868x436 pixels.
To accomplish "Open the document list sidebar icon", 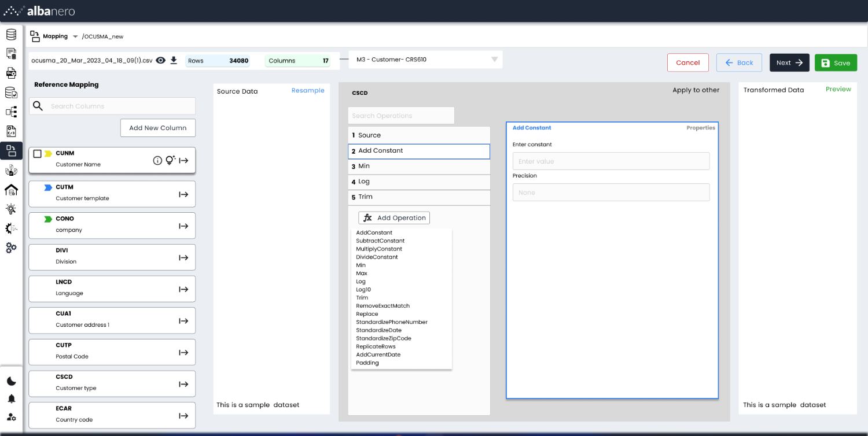I will (x=11, y=54).
